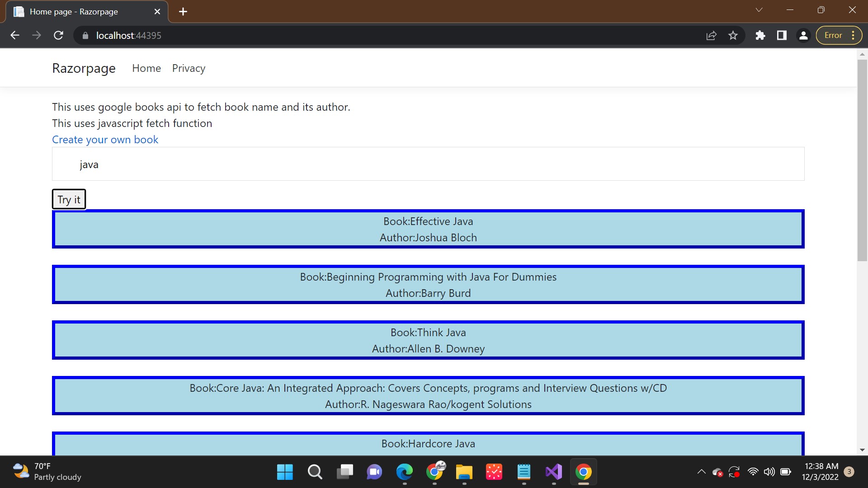The height and width of the screenshot is (488, 868).
Task: Expand the tab search dropdown arrow
Action: 759,10
